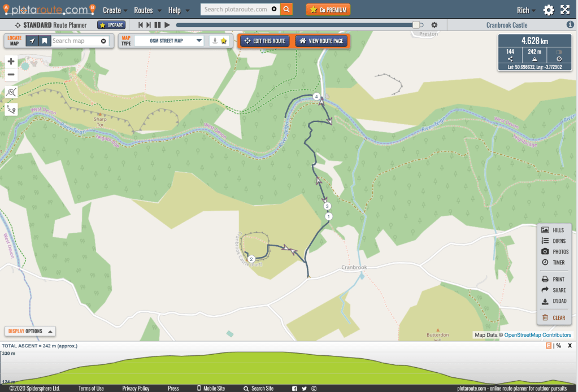
Task: Click the favourite map star icon
Action: click(224, 41)
